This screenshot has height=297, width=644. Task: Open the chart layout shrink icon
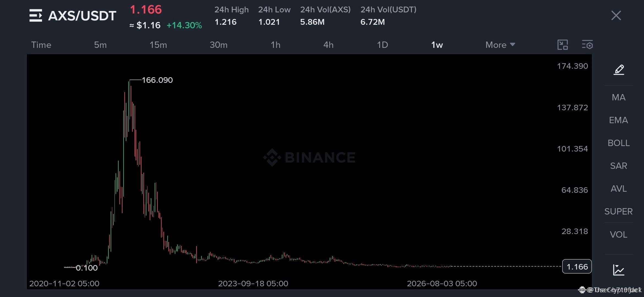[563, 45]
